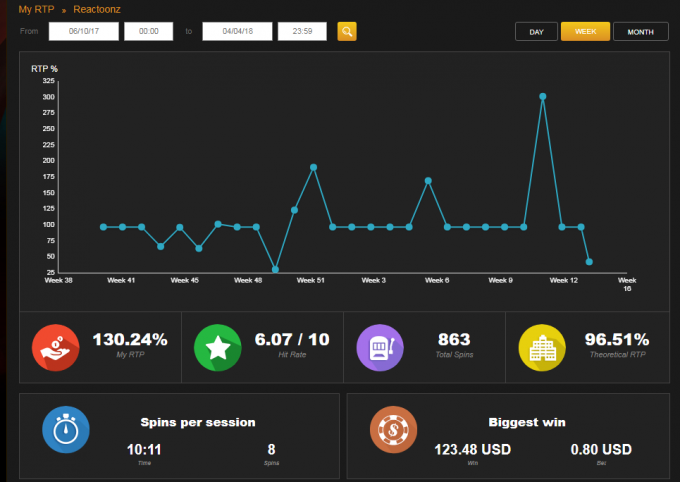Open the My RTP breadcrumb link
This screenshot has height=482, width=680.
tap(36, 9)
